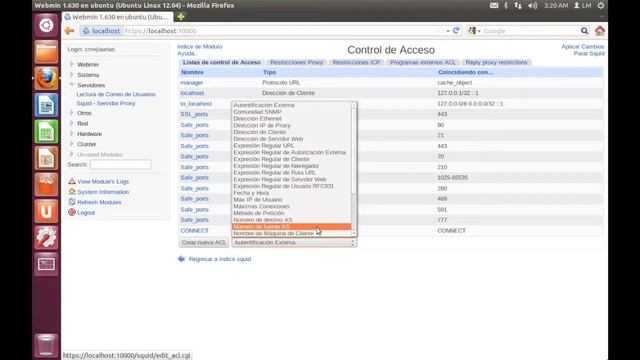Choose Máximas Conexiones list option
640x360 pixels.
(x=291, y=206)
